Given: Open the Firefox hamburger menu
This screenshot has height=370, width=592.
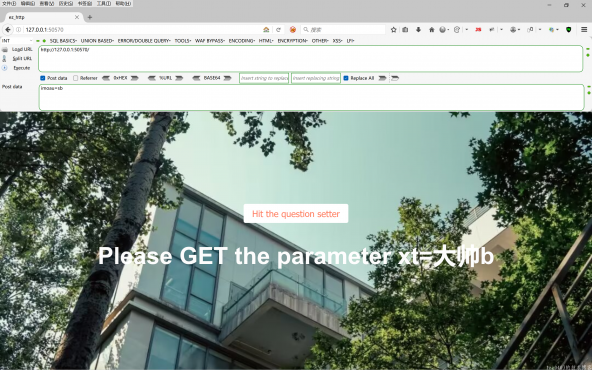Looking at the screenshot, I should [x=584, y=29].
